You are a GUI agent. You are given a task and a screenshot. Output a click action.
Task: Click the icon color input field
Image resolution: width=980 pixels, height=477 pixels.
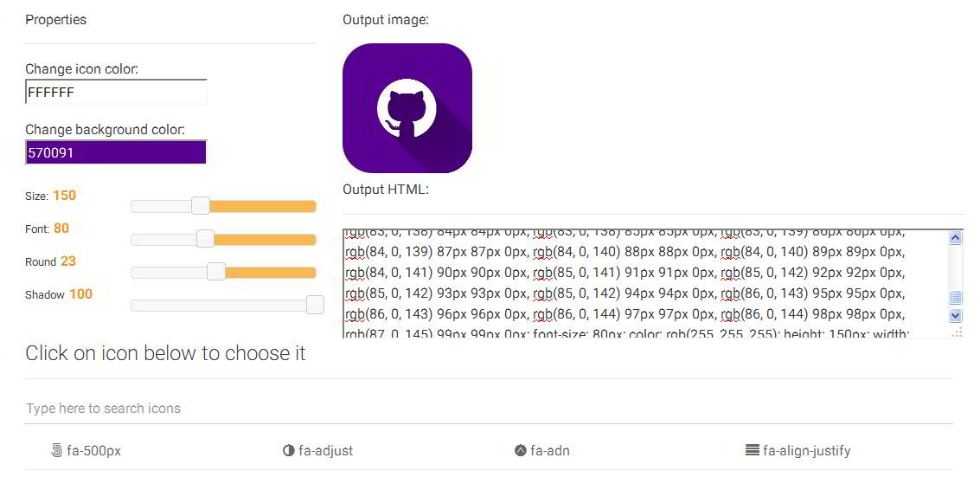click(x=116, y=92)
